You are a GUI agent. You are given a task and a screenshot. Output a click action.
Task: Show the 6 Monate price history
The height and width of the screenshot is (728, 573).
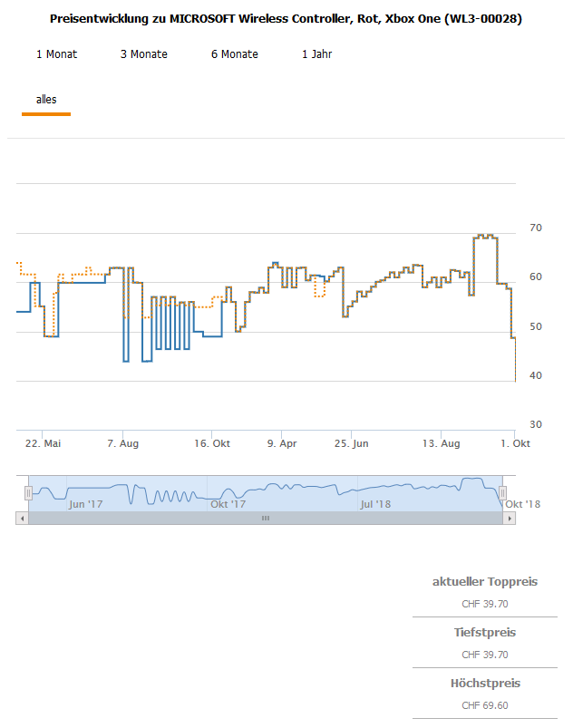tap(234, 54)
